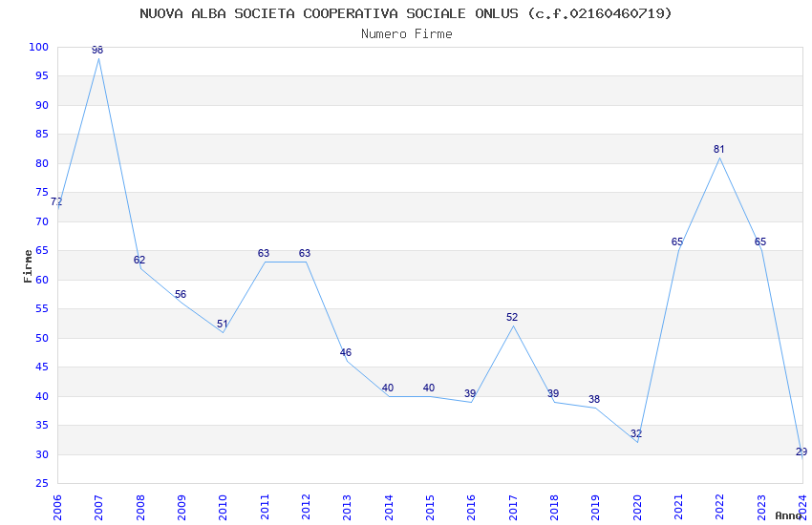Click the 2012 year tick label

[x=306, y=507]
